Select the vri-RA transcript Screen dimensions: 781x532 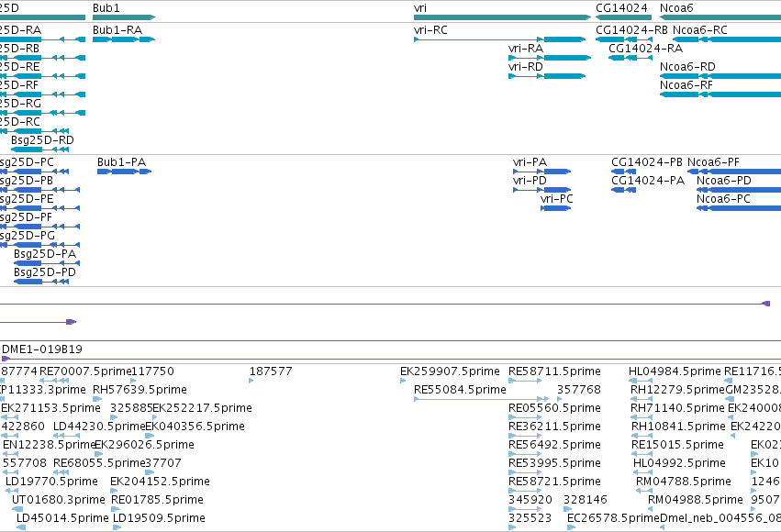pos(550,58)
